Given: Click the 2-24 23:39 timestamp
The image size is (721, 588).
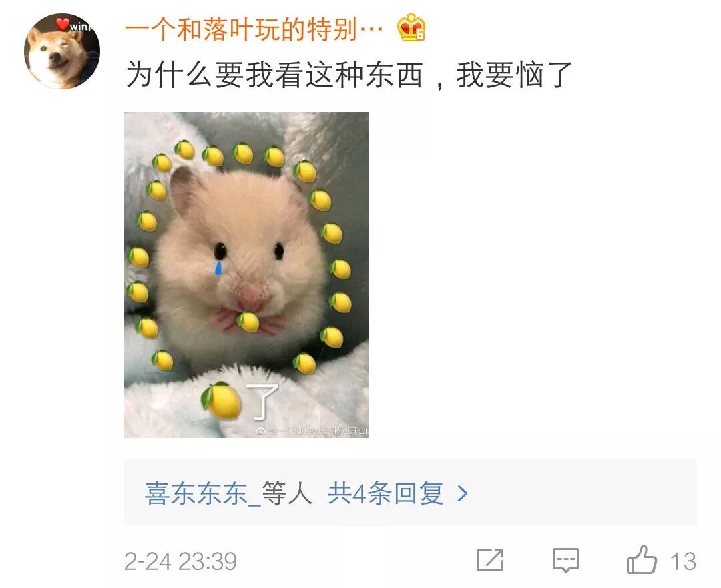Looking at the screenshot, I should pyautogui.click(x=181, y=561).
